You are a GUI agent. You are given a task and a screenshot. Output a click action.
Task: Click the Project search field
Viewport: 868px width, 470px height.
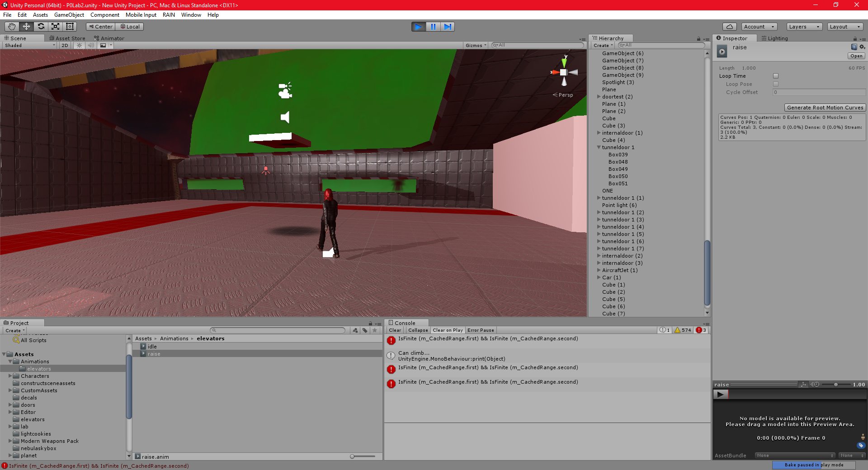tap(278, 330)
